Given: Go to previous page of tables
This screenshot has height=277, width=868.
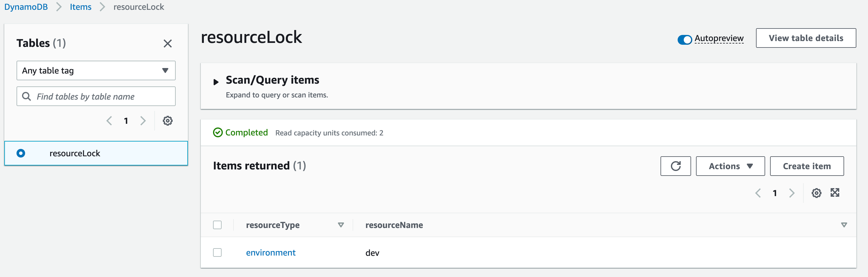Looking at the screenshot, I should (109, 121).
